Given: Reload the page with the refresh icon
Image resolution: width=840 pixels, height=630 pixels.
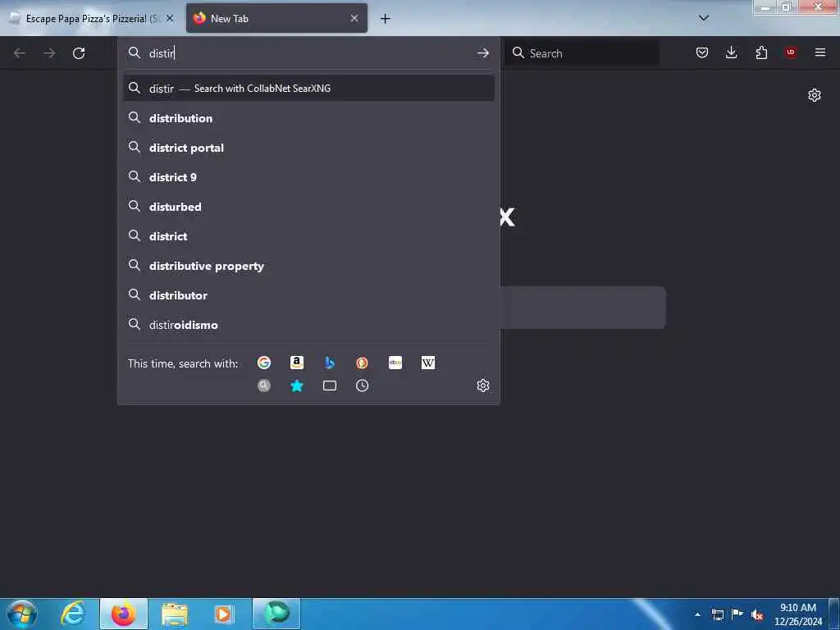Looking at the screenshot, I should click(79, 53).
